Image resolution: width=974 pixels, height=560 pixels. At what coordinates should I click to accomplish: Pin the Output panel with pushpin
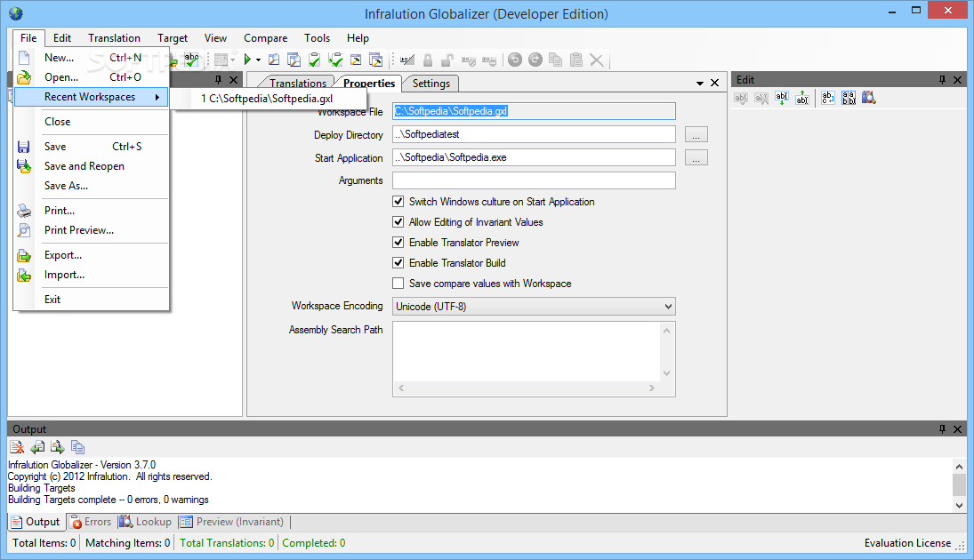click(x=942, y=429)
